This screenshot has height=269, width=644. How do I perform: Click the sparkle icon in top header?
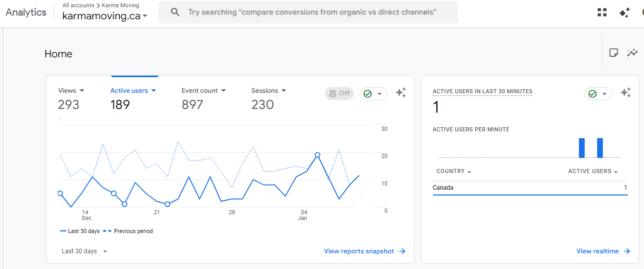pyautogui.click(x=624, y=13)
